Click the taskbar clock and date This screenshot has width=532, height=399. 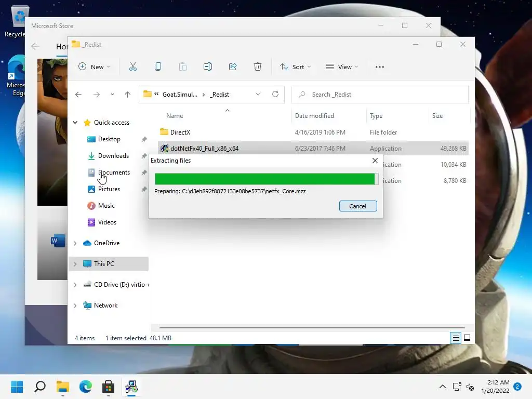point(495,387)
